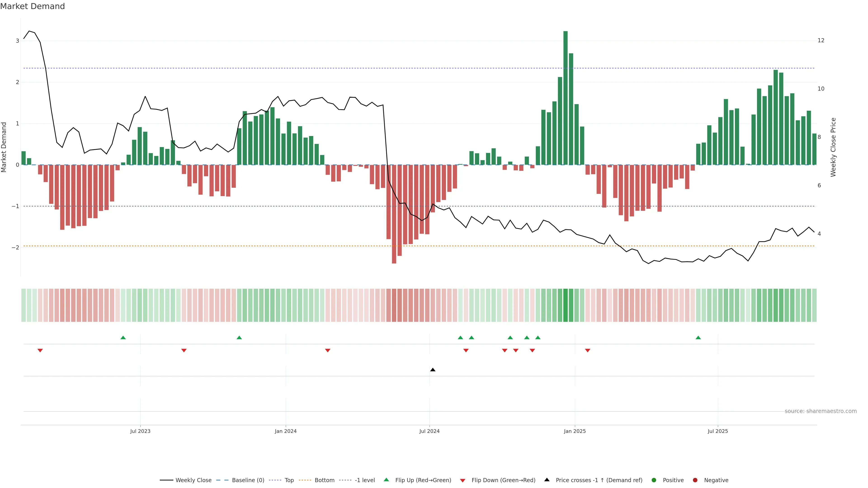Click the darkest green heatmap strip cell
868x488 pixels.
tap(565, 305)
